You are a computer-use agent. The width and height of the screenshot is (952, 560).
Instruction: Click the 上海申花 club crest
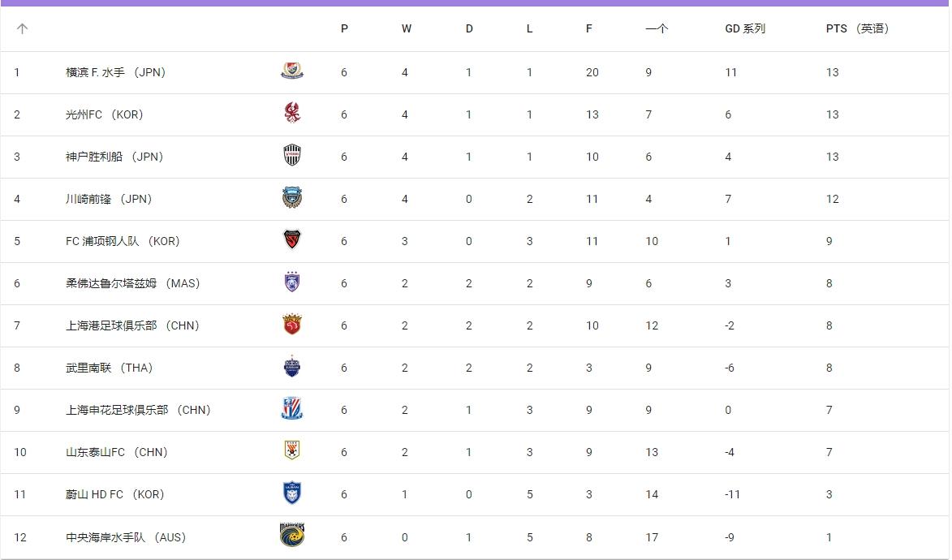pyautogui.click(x=292, y=409)
